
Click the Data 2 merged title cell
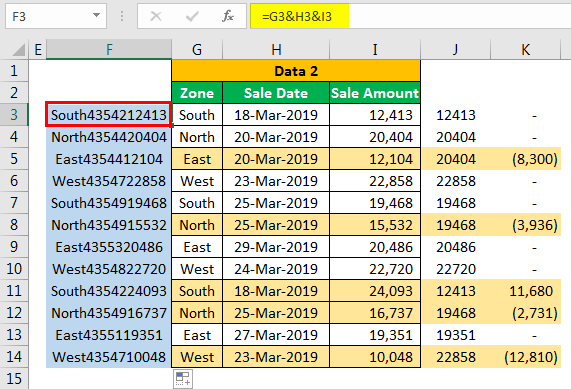[x=296, y=71]
